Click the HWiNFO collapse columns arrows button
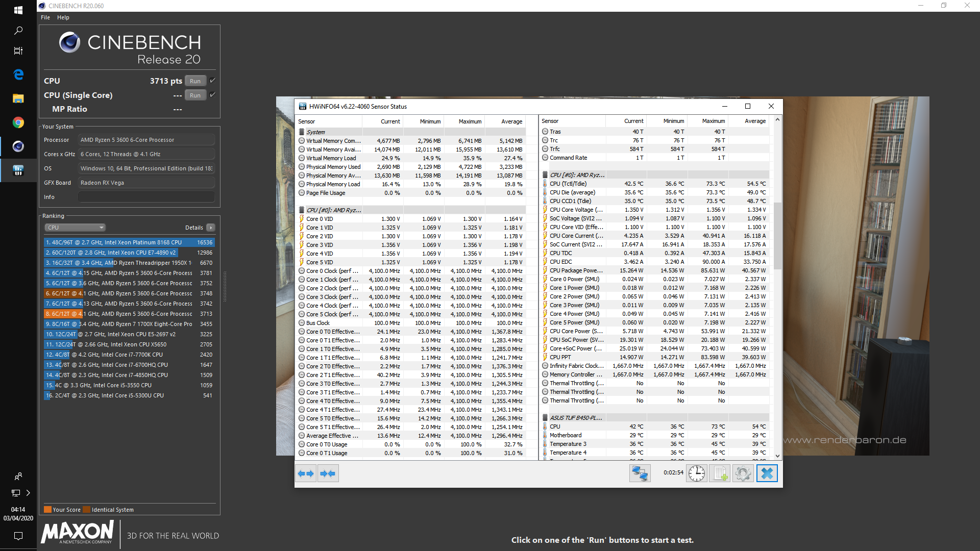This screenshot has height=551, width=980. pos(328,473)
